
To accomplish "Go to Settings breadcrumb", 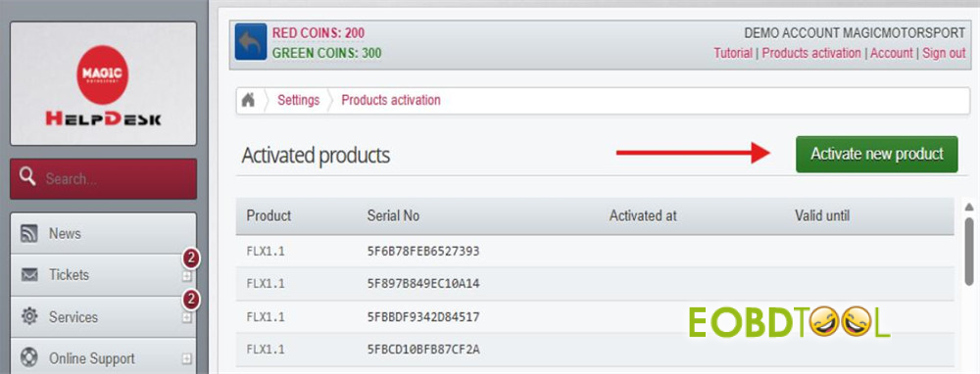I will coord(298,100).
